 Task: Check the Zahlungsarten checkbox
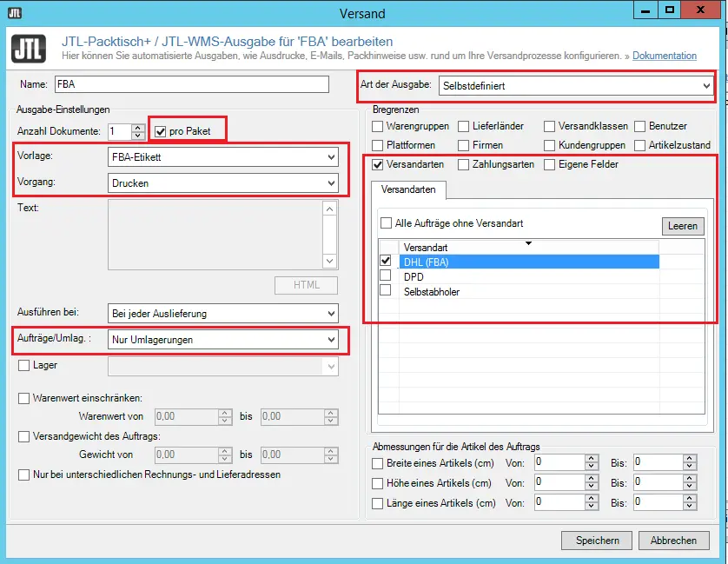(463, 164)
